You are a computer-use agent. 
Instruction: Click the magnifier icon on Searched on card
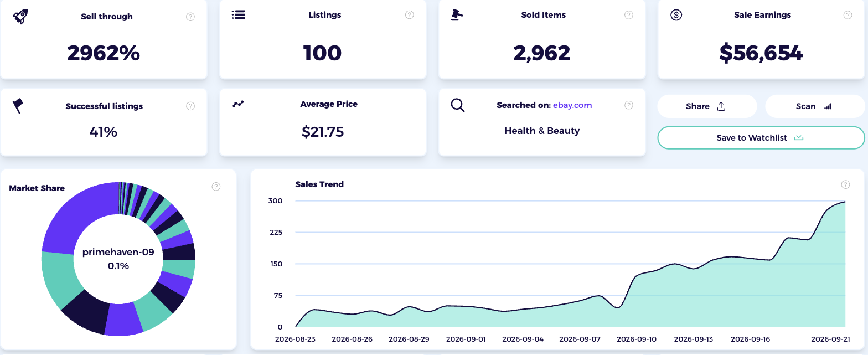(x=458, y=105)
